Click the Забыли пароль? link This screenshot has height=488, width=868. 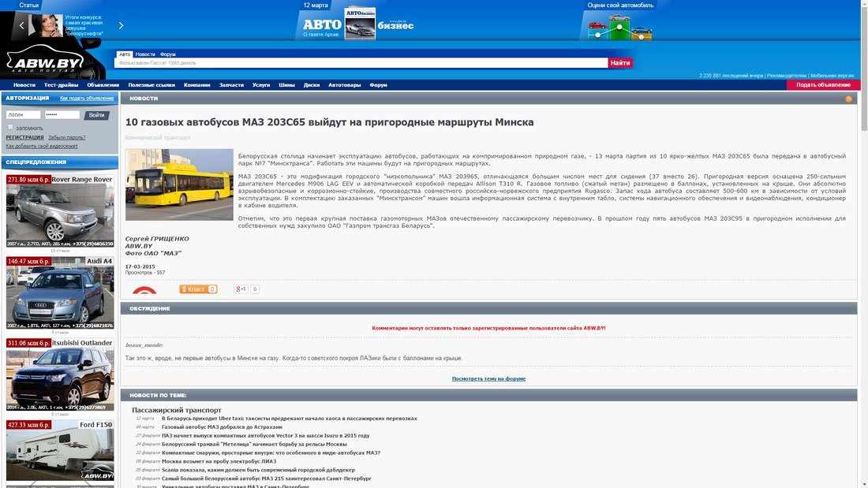point(67,137)
